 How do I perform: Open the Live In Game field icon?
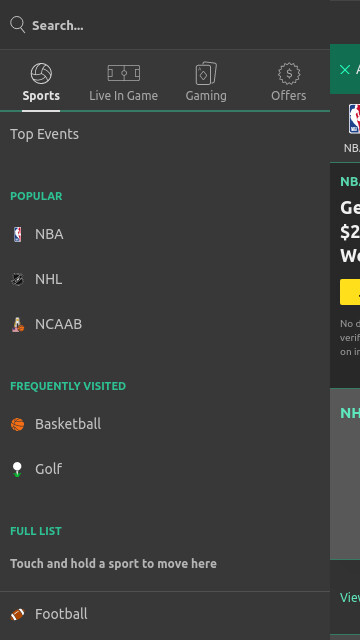[124, 73]
